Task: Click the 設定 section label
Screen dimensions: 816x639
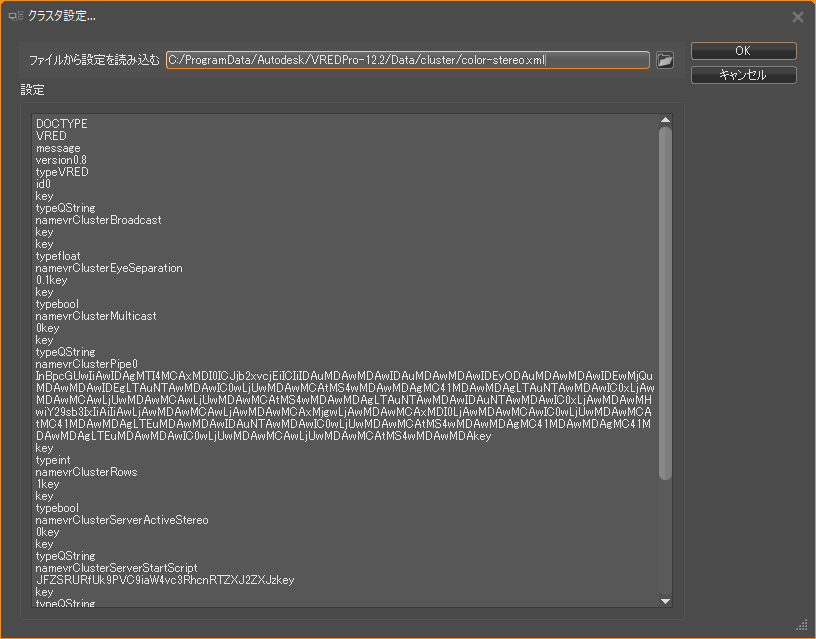Action: 32,90
